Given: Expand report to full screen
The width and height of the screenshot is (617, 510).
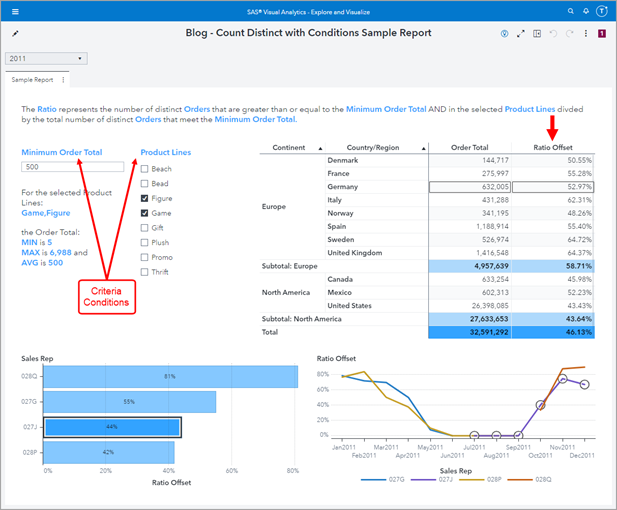Looking at the screenshot, I should [x=520, y=33].
